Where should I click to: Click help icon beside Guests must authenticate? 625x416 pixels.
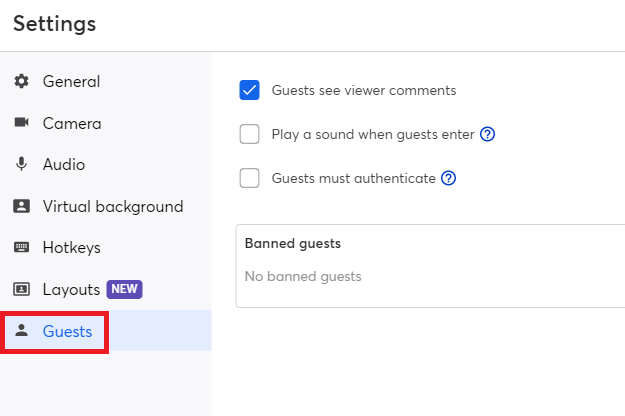(x=449, y=179)
